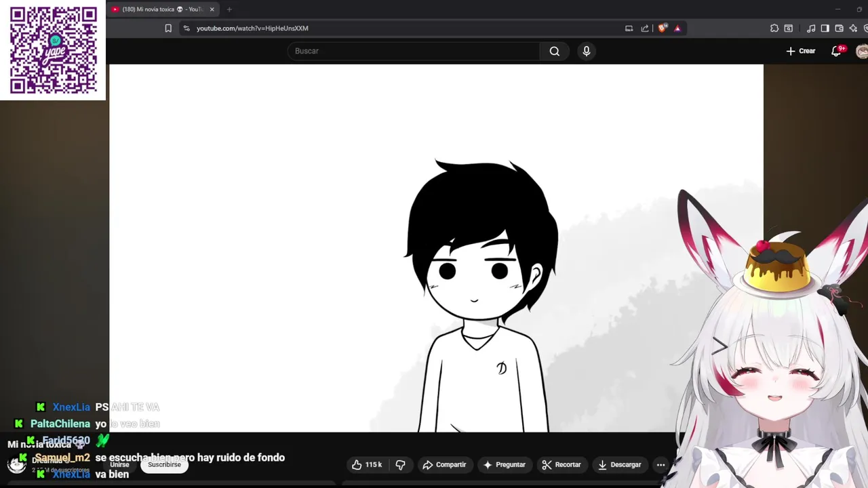
Task: Open the Crear create menu
Action: click(801, 51)
